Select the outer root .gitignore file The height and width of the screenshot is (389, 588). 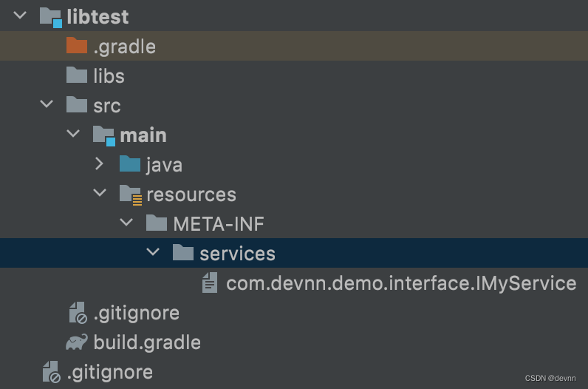coord(109,371)
